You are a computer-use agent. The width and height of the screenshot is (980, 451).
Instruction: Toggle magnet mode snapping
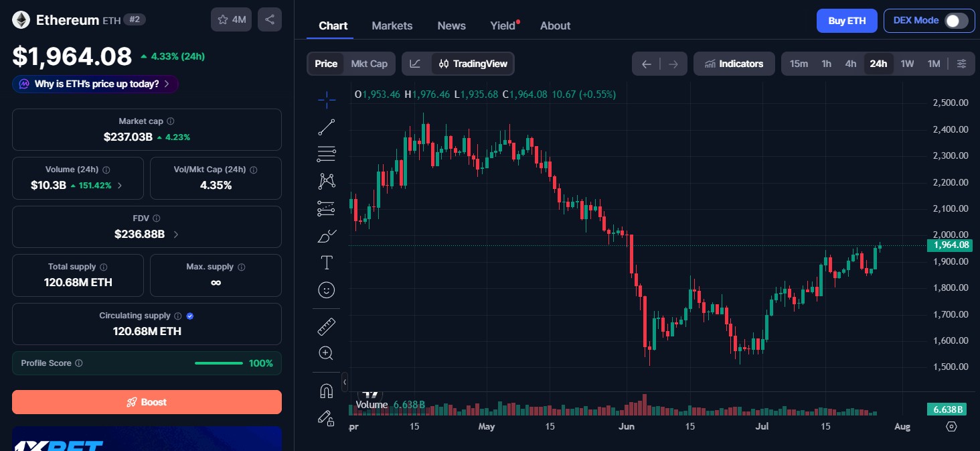coord(326,391)
